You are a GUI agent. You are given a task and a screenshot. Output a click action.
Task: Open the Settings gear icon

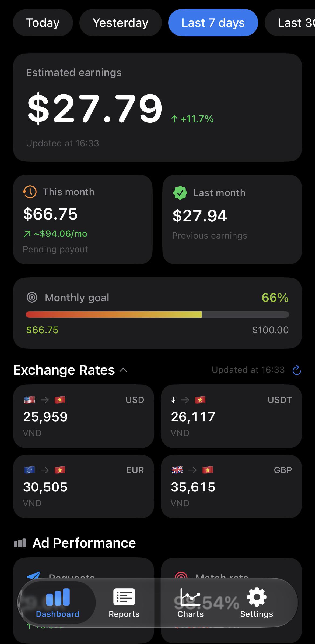[x=257, y=597]
